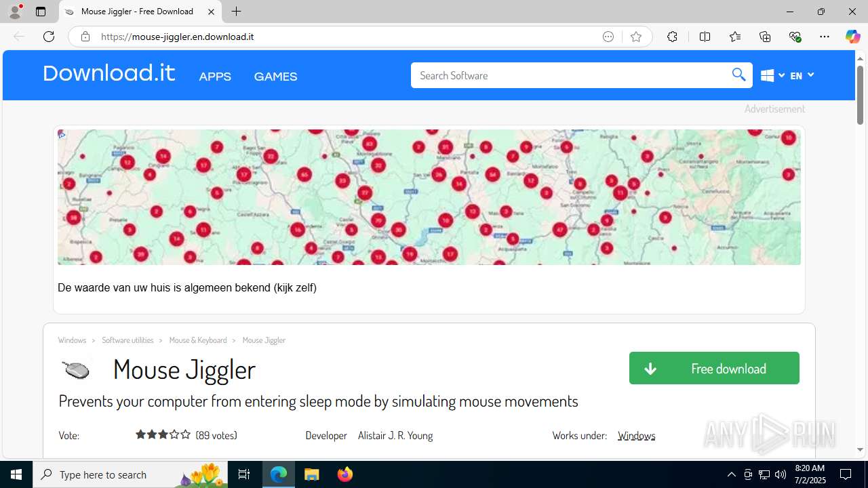Click the Mouse Jiggler app icon
The image size is (868, 488).
(x=76, y=369)
